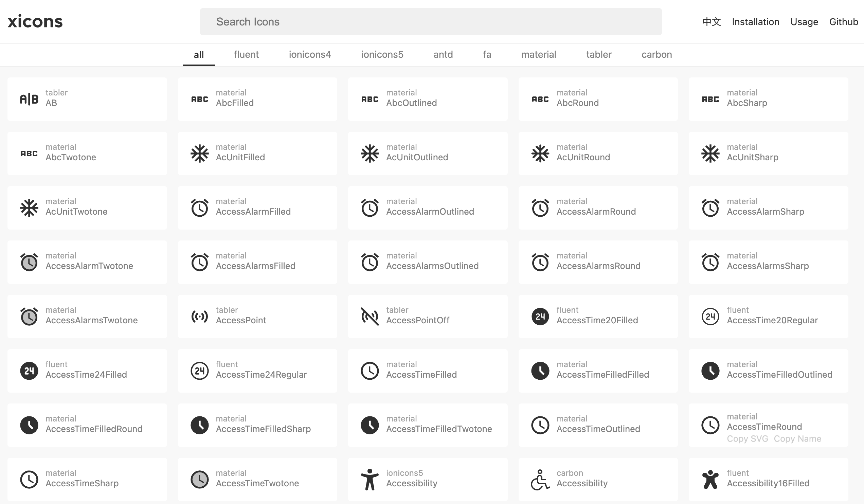Select the AcUnitFilled snowflake icon
The image size is (864, 504).
point(200,153)
